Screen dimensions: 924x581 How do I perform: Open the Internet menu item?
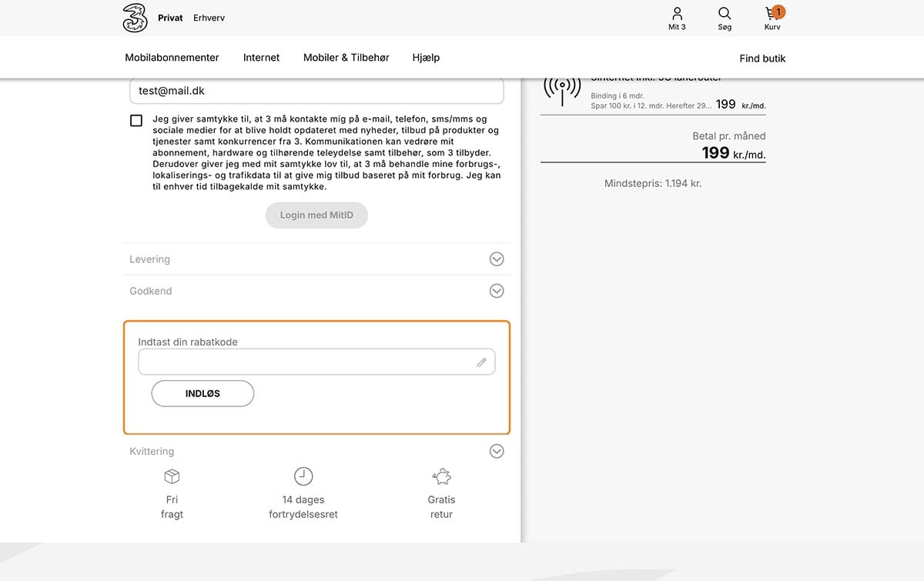click(x=261, y=58)
